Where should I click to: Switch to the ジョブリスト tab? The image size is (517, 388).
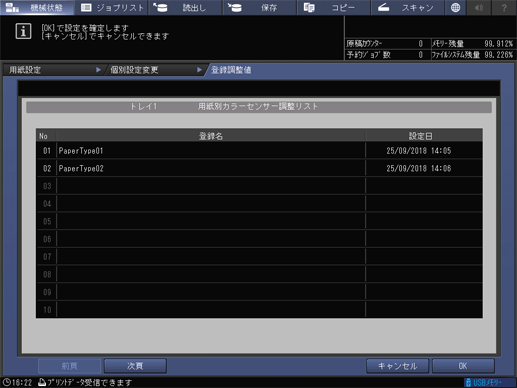pos(111,7)
